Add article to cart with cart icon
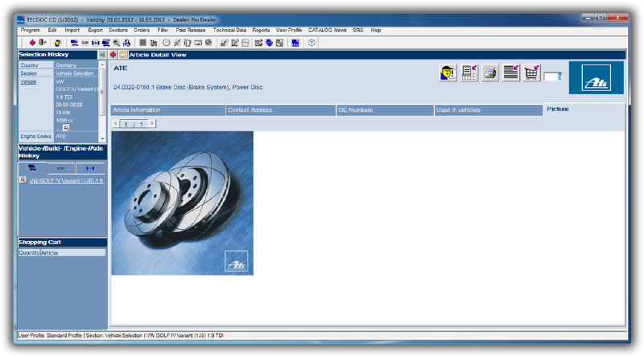Image resolution: width=644 pixels, height=357 pixels. [x=531, y=73]
